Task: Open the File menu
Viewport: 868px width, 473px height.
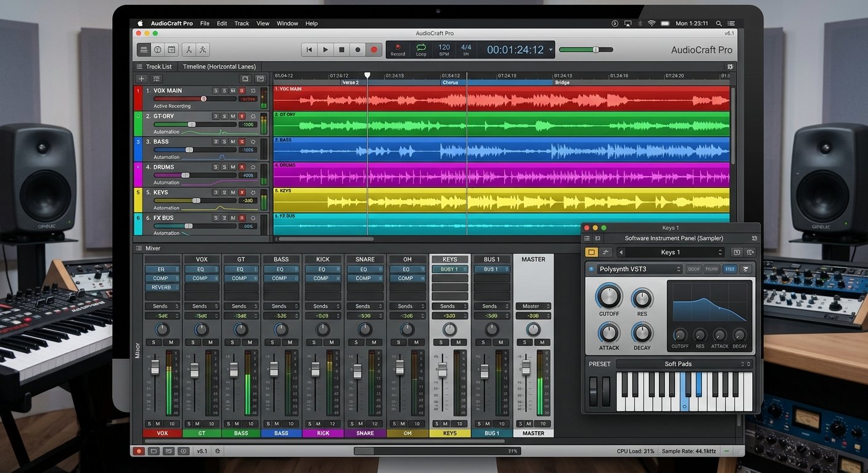Action: click(205, 23)
